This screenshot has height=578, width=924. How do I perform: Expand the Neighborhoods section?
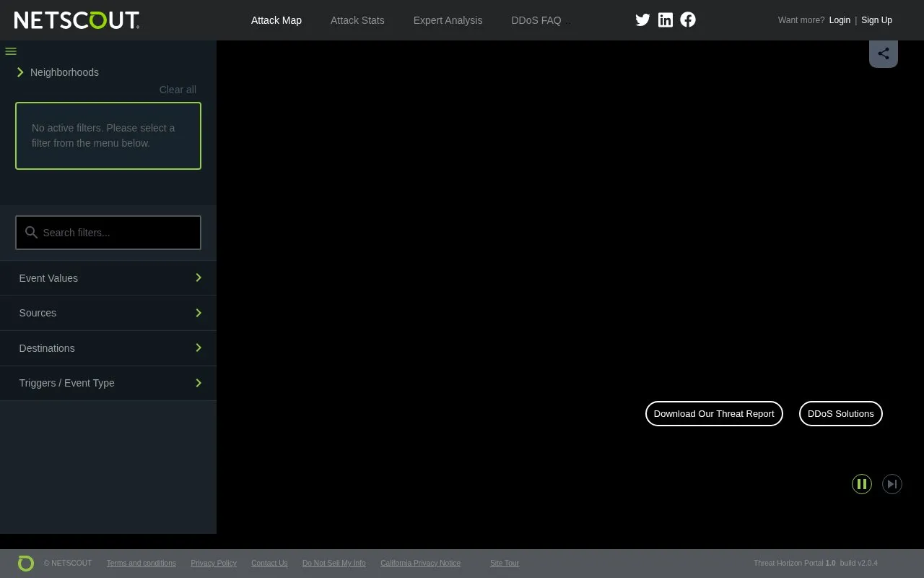click(58, 72)
